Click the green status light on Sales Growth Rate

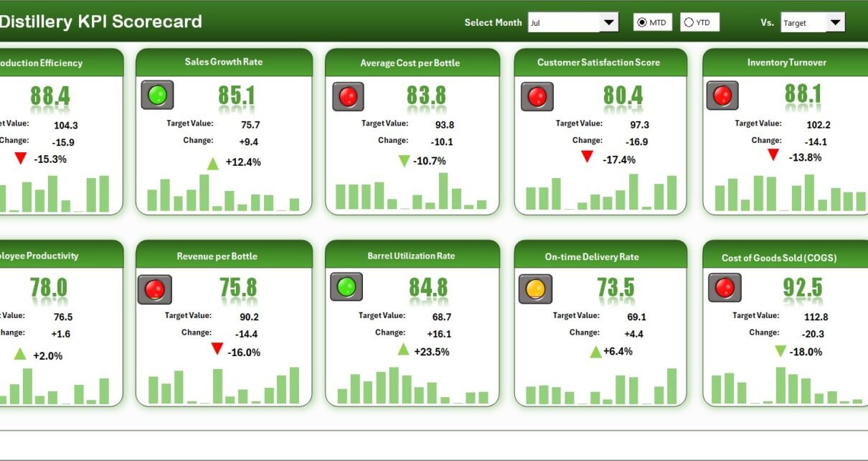157,95
